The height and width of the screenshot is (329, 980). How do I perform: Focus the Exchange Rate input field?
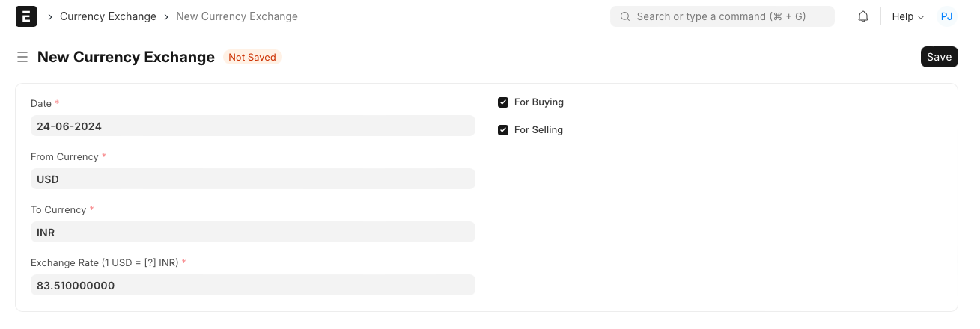click(252, 285)
